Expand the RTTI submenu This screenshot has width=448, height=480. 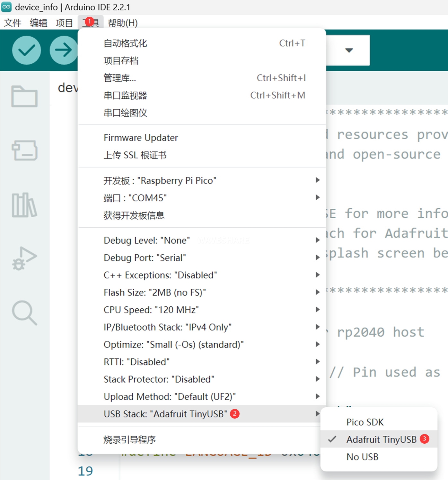click(202, 362)
